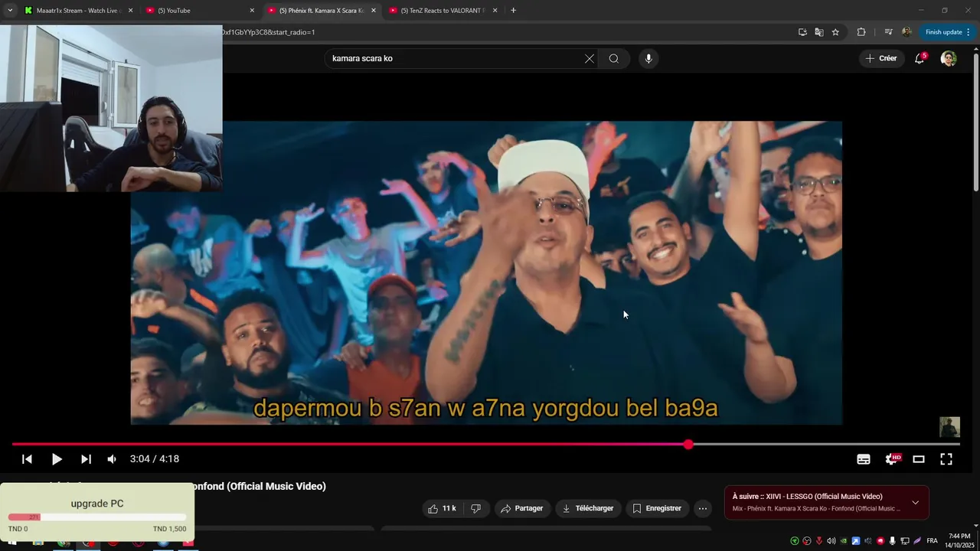Open the clock showing 7:44 PM
This screenshot has height=551, width=980.
959,541
